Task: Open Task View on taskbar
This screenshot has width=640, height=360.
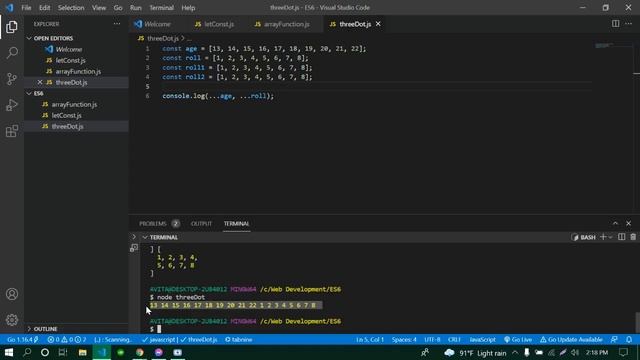Action: tap(62, 352)
